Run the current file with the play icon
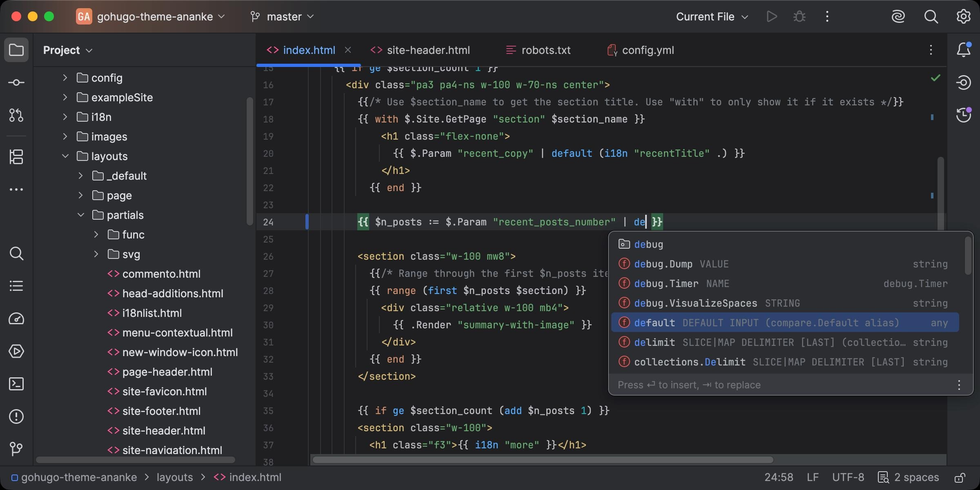This screenshot has height=490, width=980. click(x=771, y=16)
